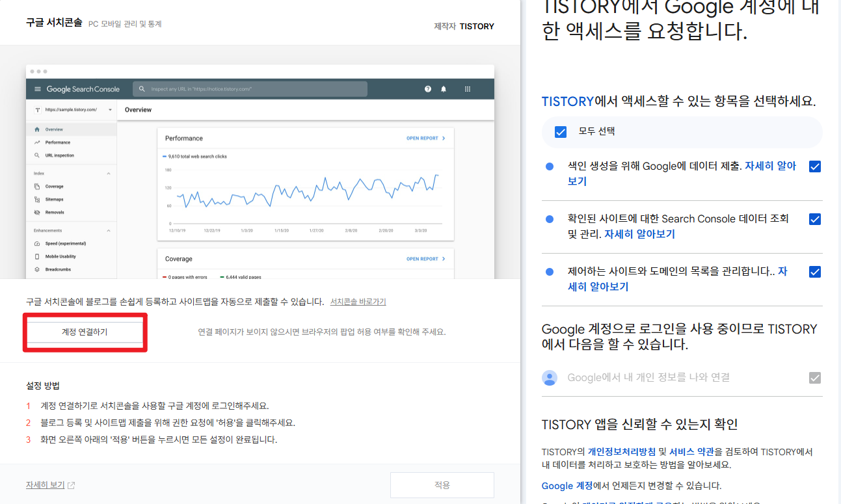The width and height of the screenshot is (841, 504).
Task: Click the external-link icon next to 자세히 보기
Action: (72, 486)
